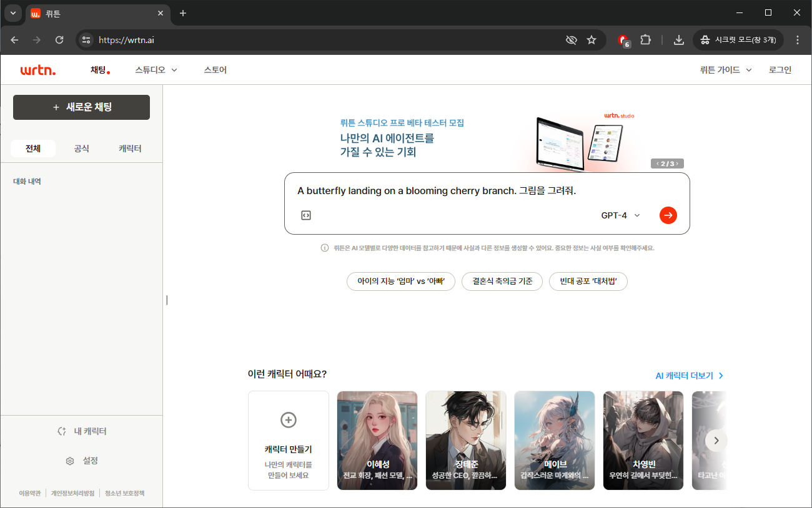
Task: Open the 장태준 character card
Action: coord(466,441)
